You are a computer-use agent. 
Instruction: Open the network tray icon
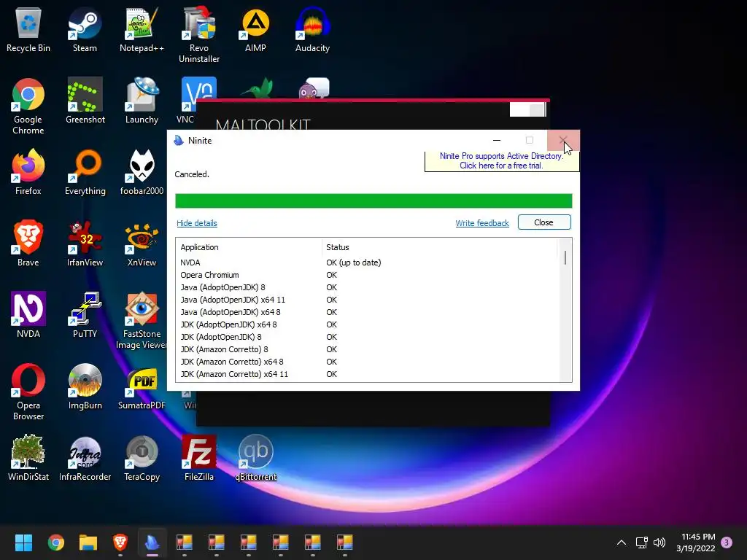click(641, 542)
